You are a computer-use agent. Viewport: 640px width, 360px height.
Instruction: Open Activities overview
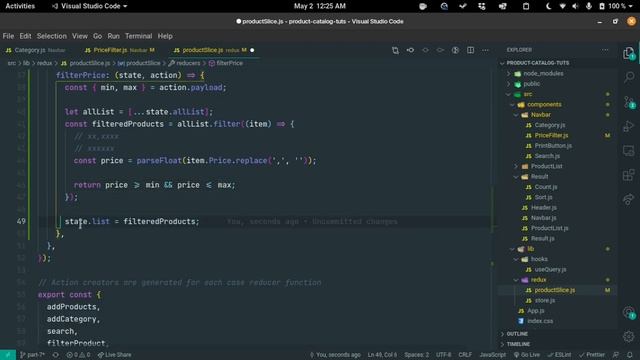[x=20, y=6]
